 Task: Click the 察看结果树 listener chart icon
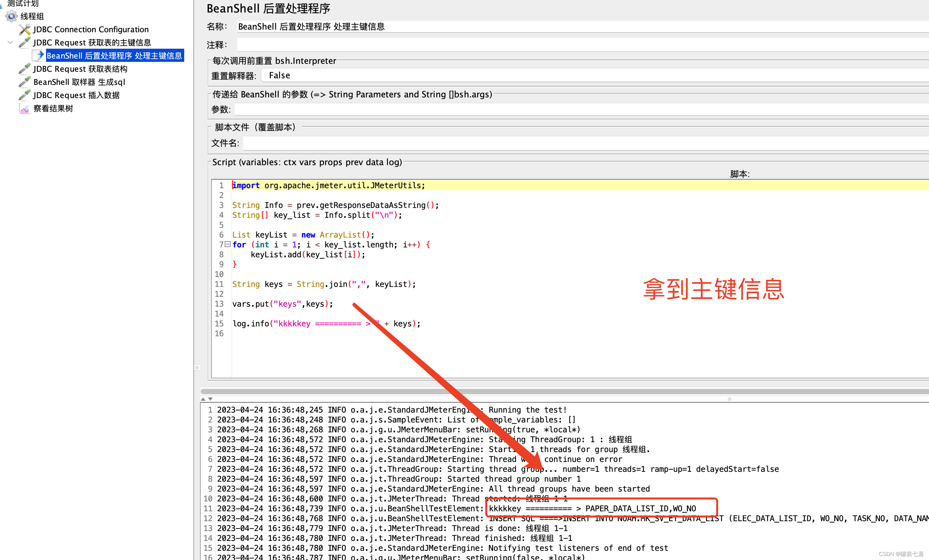(24, 109)
